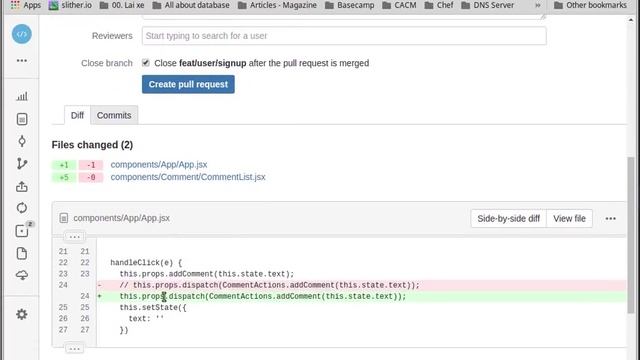The height and width of the screenshot is (360, 640).
Task: Click the +5 added lines badge
Action: click(64, 178)
